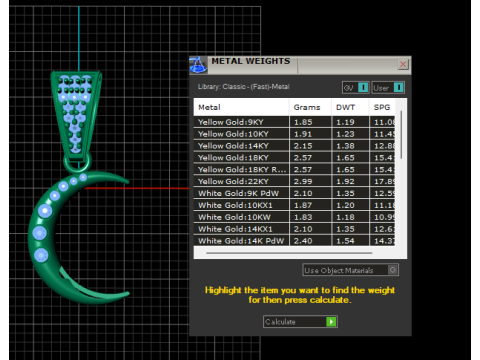Click grams value 1.85 for 9KY
Image resolution: width=480 pixels, height=360 pixels.
point(303,122)
